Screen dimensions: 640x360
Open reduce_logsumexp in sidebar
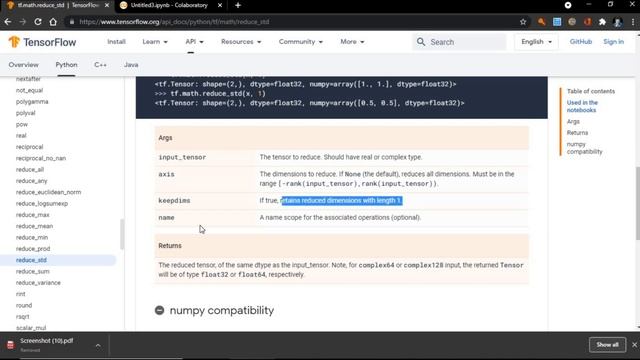click(42, 203)
